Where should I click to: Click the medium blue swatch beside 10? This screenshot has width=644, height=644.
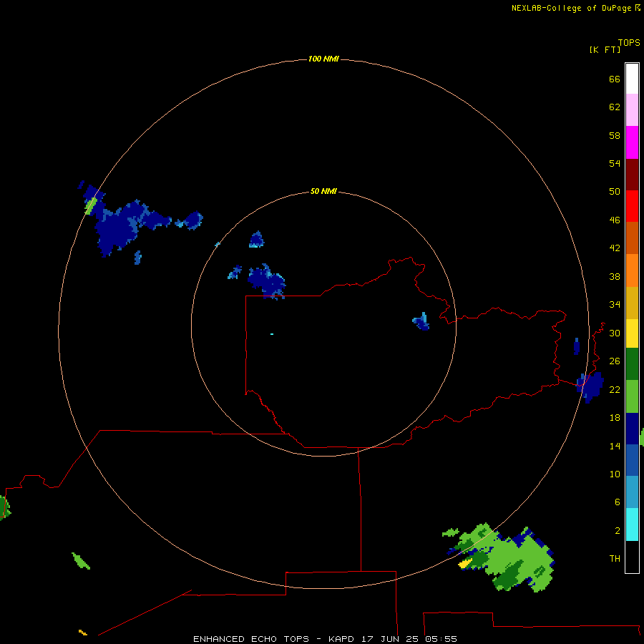click(x=632, y=460)
